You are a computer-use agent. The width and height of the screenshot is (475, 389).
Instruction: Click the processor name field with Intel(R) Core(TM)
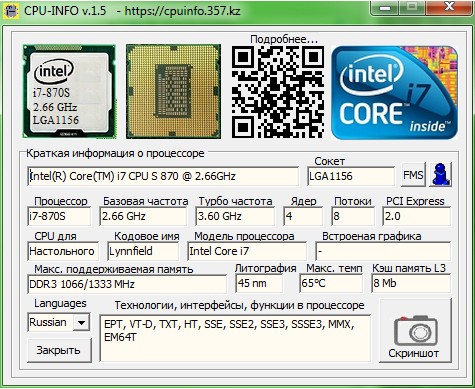(163, 176)
